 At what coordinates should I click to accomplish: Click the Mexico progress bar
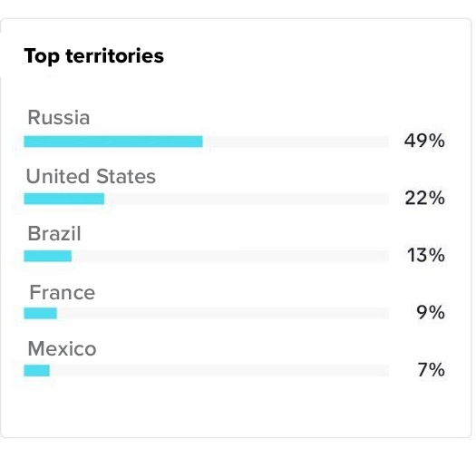click(x=207, y=370)
